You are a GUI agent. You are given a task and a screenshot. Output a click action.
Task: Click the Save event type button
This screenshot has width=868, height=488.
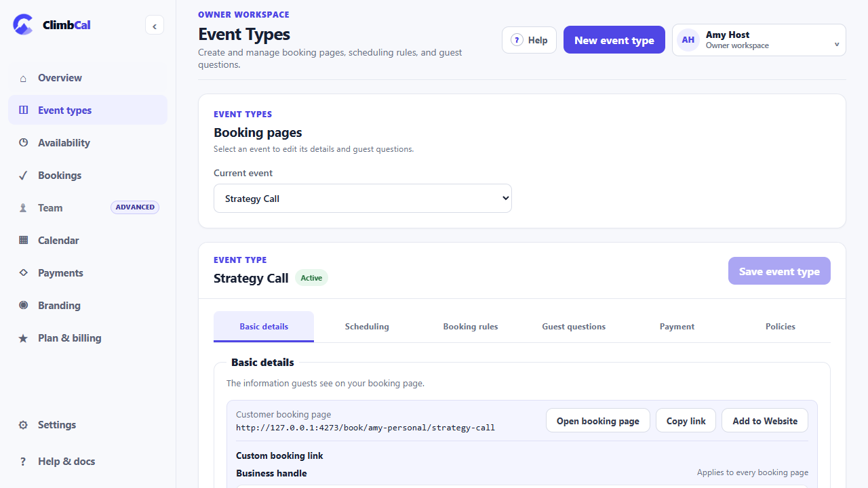point(779,271)
